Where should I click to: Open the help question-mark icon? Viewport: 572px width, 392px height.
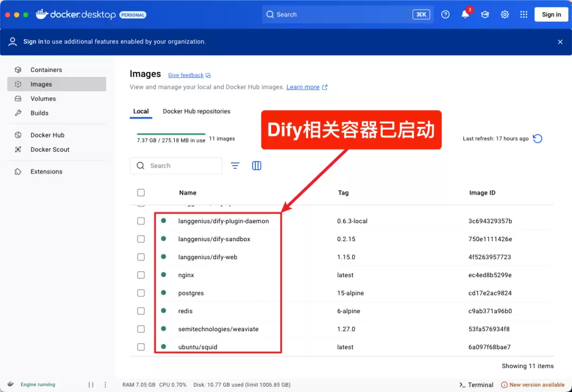445,15
